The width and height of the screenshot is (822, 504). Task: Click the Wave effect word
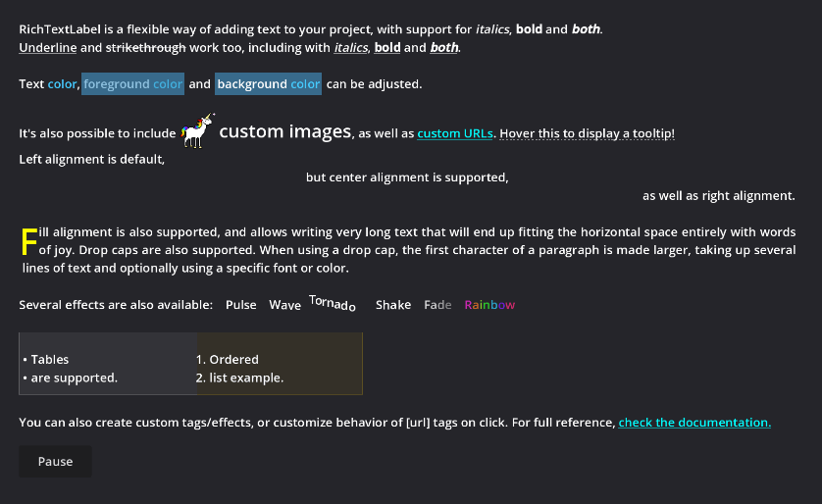[284, 305]
